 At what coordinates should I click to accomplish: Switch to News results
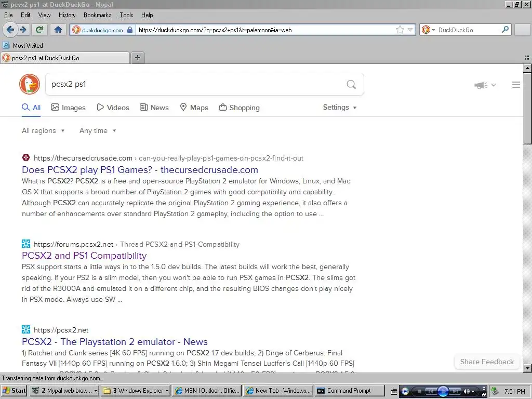click(x=154, y=108)
